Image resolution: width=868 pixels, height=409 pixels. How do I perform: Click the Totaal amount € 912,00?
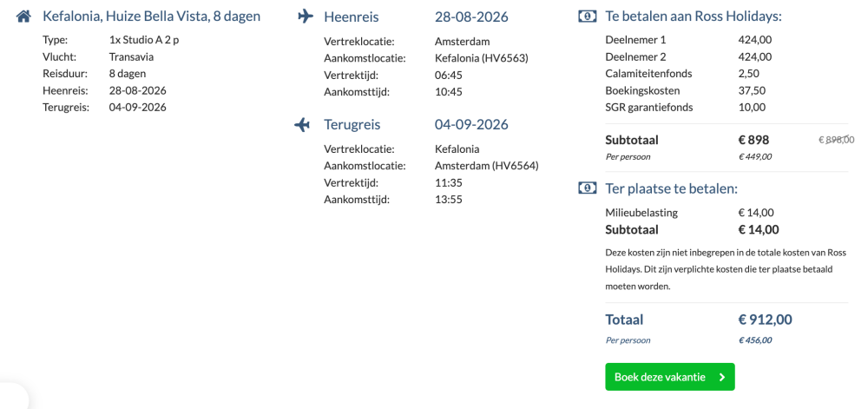[765, 320]
